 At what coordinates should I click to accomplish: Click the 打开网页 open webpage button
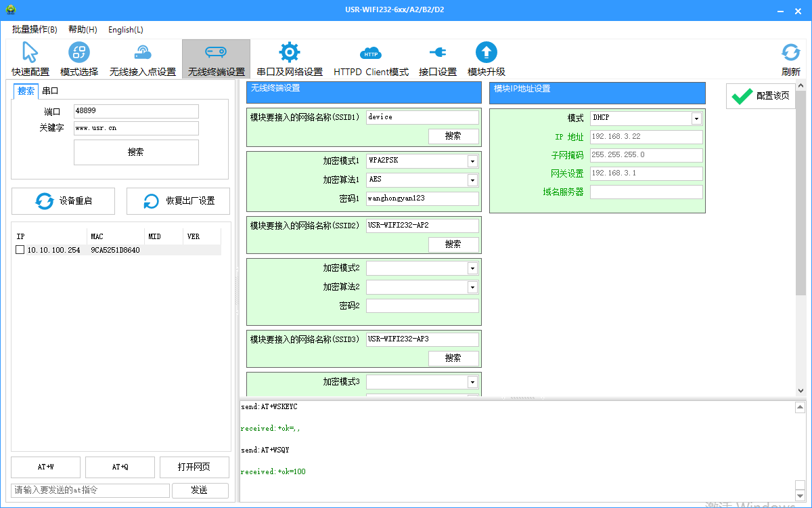coord(194,467)
